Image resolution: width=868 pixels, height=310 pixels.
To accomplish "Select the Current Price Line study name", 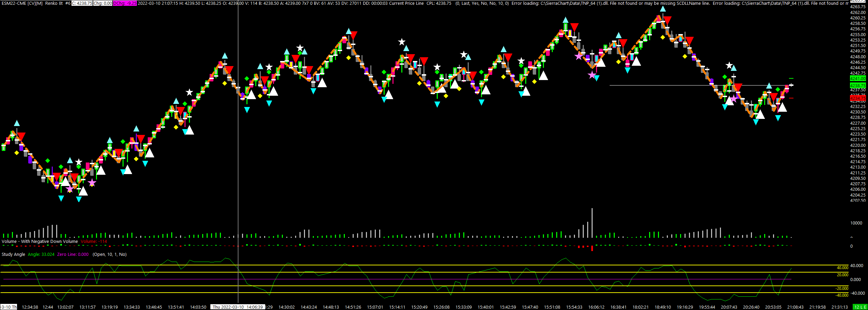I will click(x=406, y=3).
